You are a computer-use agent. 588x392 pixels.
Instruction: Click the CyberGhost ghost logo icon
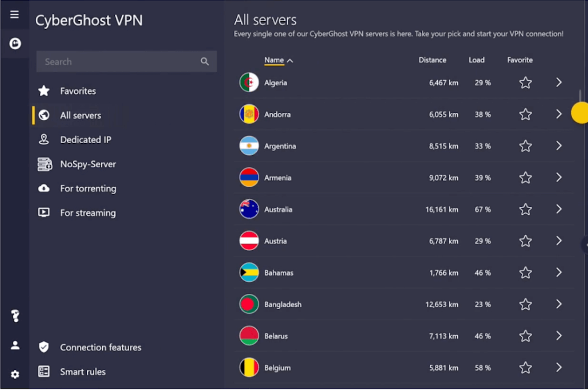tap(15, 44)
